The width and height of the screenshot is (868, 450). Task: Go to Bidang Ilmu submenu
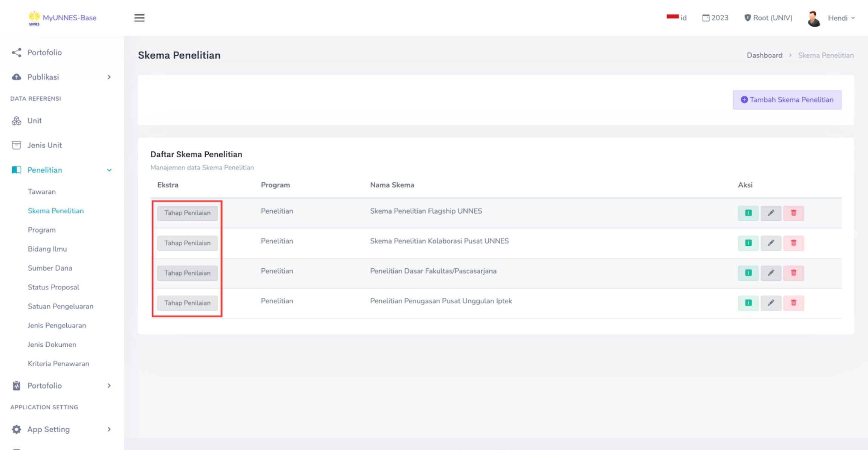(47, 249)
